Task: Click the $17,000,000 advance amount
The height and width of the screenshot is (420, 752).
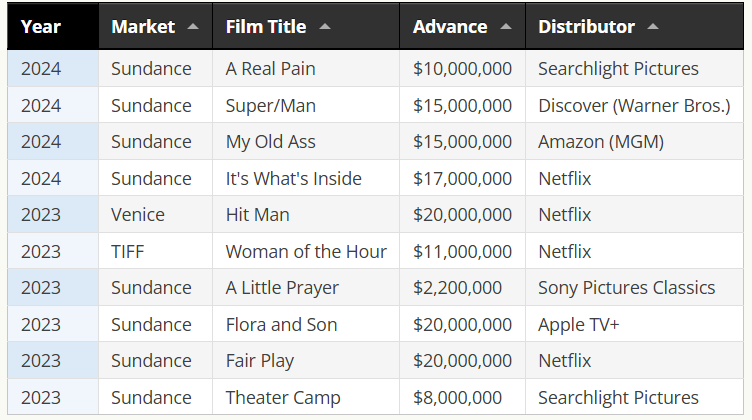Action: [x=462, y=179]
